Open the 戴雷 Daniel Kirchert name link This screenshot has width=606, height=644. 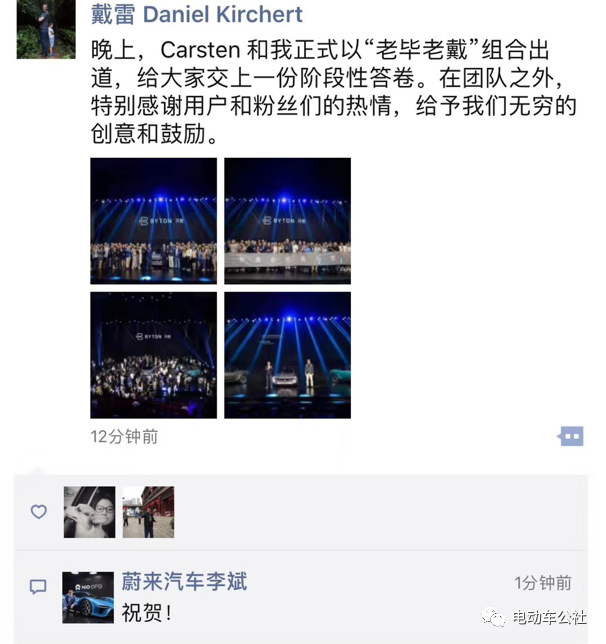[x=197, y=15]
